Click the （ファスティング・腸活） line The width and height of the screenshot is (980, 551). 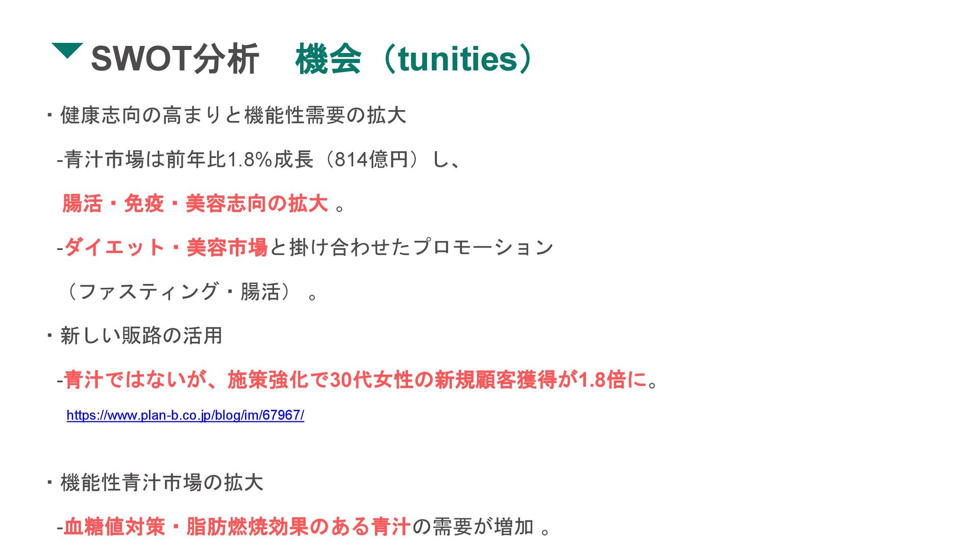point(179,292)
